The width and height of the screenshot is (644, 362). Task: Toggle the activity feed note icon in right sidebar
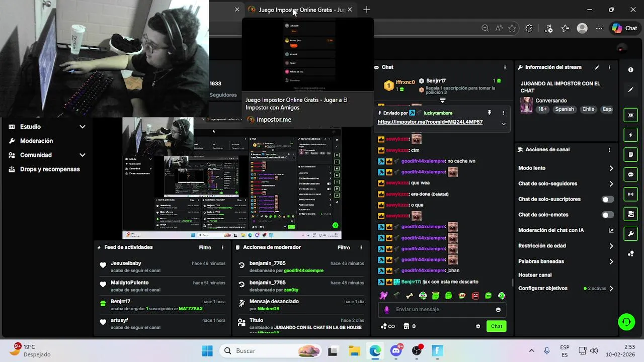[x=631, y=154]
